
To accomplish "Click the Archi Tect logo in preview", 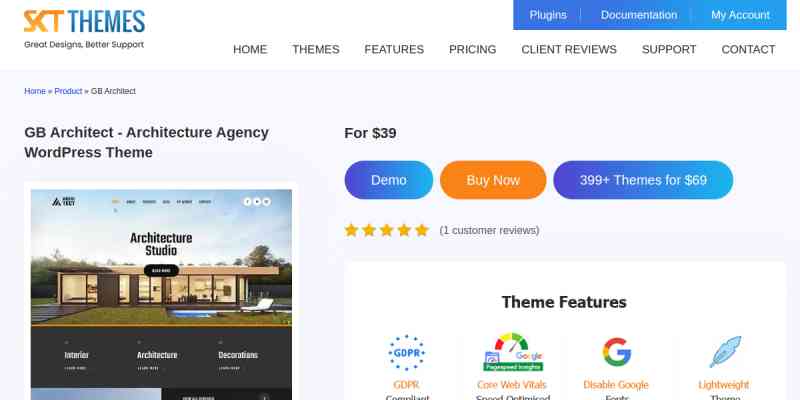I will [x=63, y=202].
